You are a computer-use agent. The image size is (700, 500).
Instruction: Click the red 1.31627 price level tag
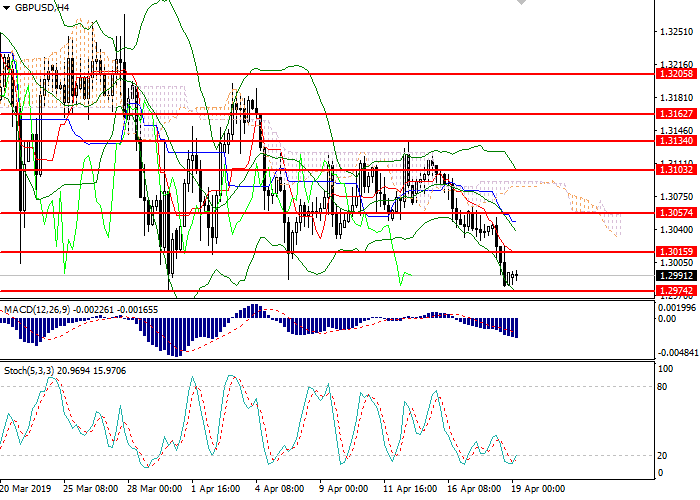[676, 114]
